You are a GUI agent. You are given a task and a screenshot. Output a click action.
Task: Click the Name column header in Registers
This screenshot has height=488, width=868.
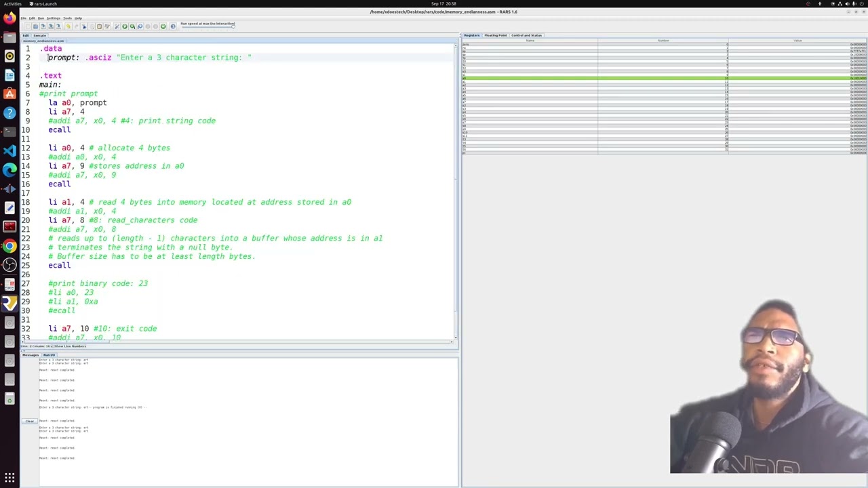click(530, 41)
